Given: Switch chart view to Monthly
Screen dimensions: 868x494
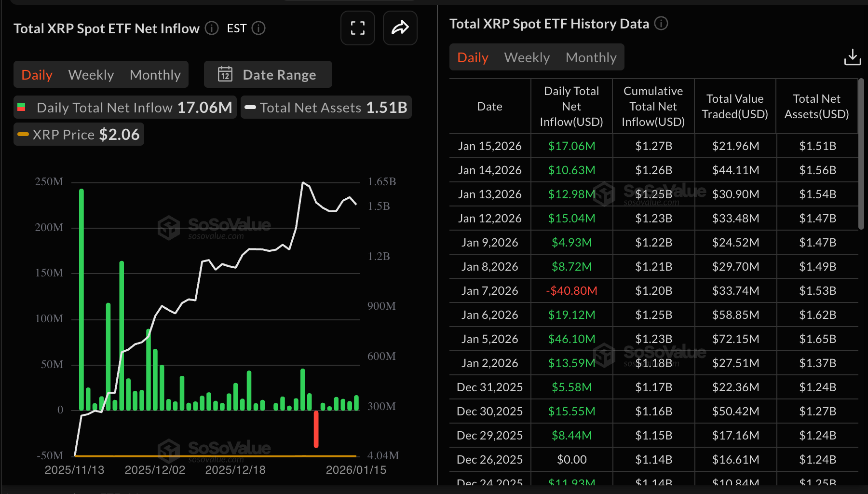Looking at the screenshot, I should (155, 74).
